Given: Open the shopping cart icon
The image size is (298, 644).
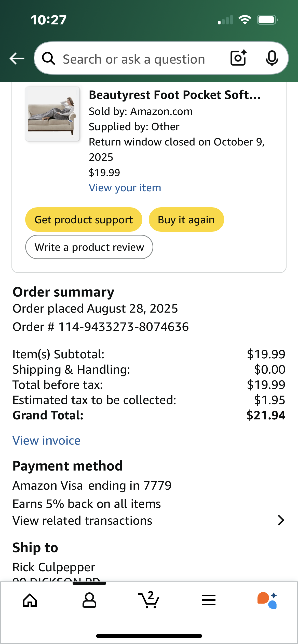Looking at the screenshot, I should (149, 600).
